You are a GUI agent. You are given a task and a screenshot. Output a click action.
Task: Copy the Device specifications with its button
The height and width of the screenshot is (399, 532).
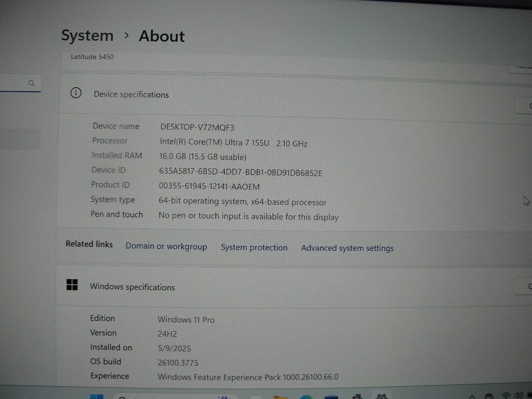point(525,106)
